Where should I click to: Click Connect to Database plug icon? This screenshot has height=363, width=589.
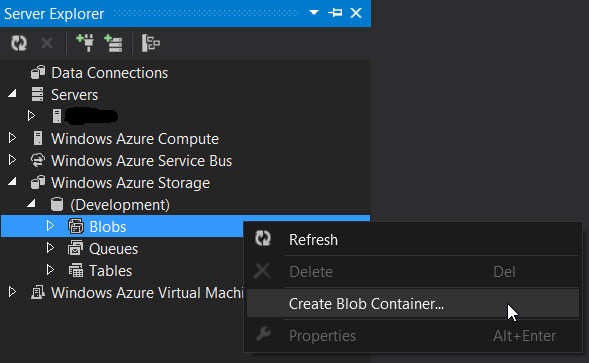85,43
